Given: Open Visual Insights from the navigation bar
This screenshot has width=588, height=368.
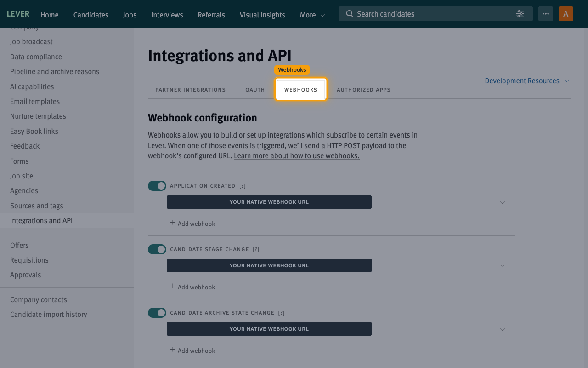Looking at the screenshot, I should click(262, 15).
